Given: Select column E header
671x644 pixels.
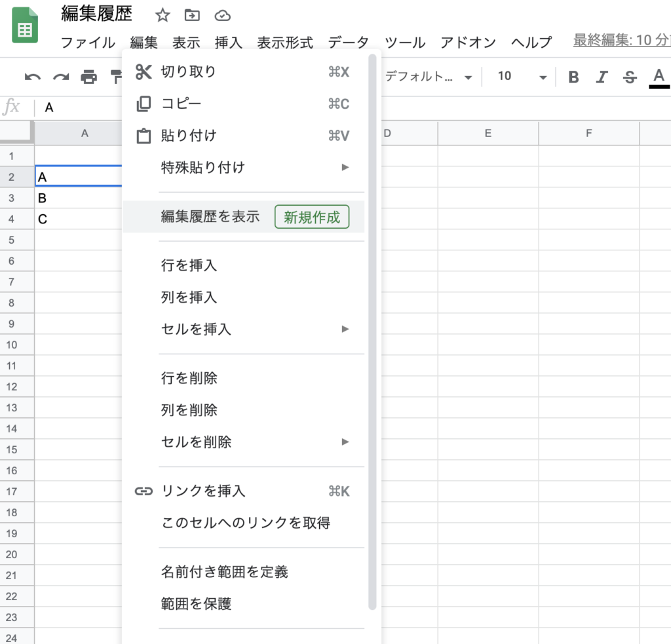Looking at the screenshot, I should pyautogui.click(x=488, y=133).
